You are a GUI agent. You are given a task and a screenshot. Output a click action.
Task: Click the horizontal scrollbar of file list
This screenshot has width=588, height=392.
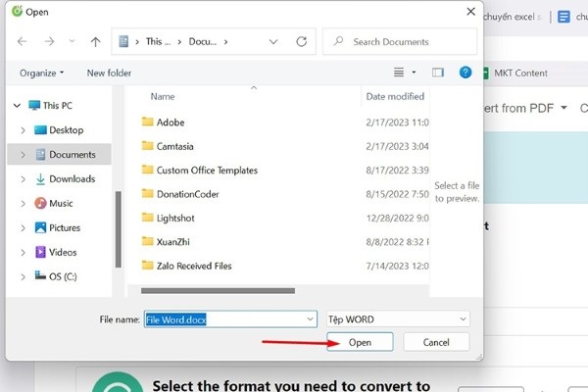coord(218,291)
